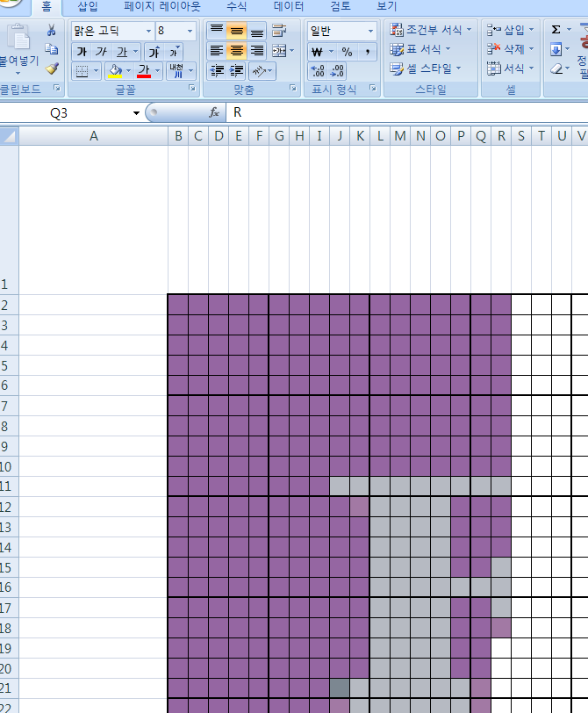Toggle center horizontal alignment
The width and height of the screenshot is (588, 713).
click(236, 51)
